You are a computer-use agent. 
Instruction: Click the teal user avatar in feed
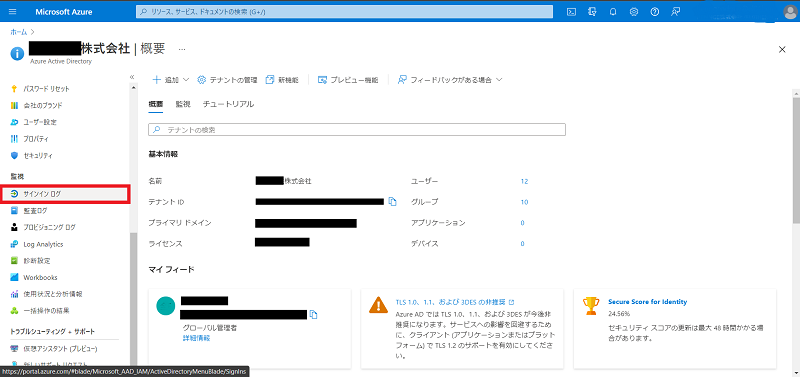point(166,306)
